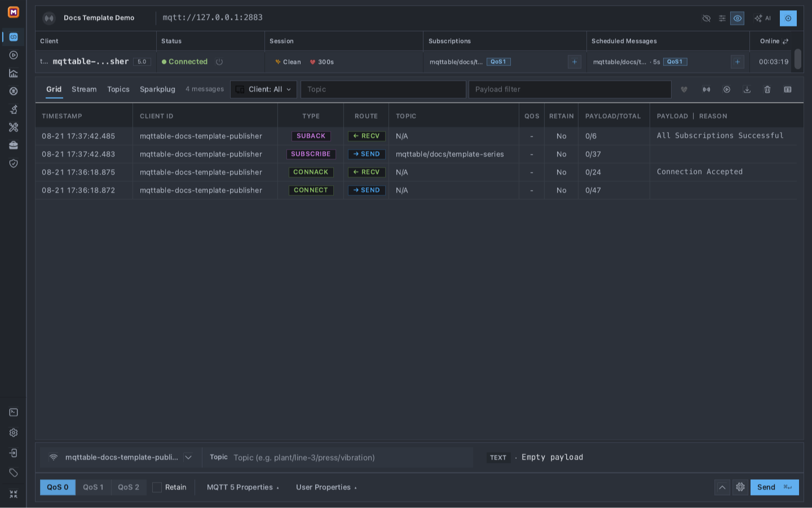
Task: Click the SUBACK type badge
Action: 311,136
